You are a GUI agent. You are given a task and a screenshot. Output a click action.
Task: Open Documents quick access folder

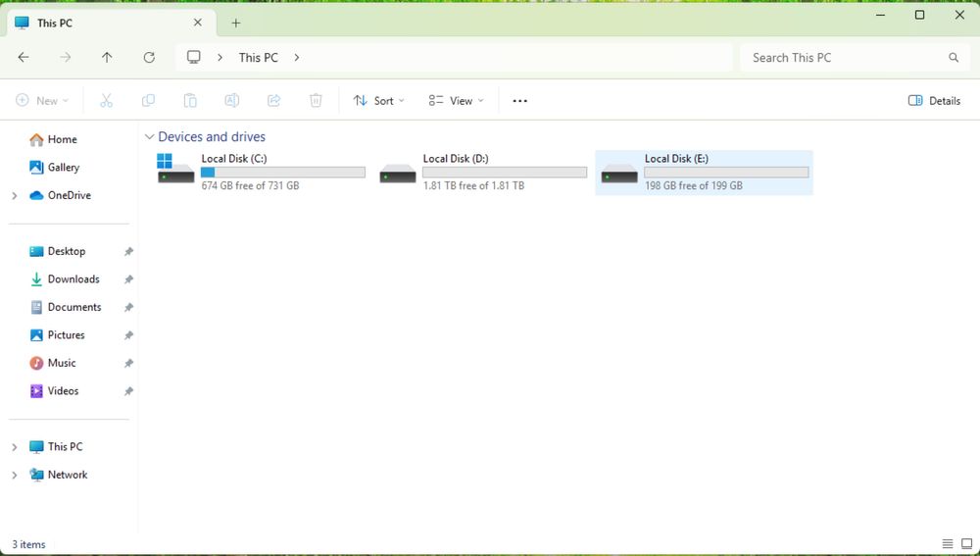click(66, 307)
